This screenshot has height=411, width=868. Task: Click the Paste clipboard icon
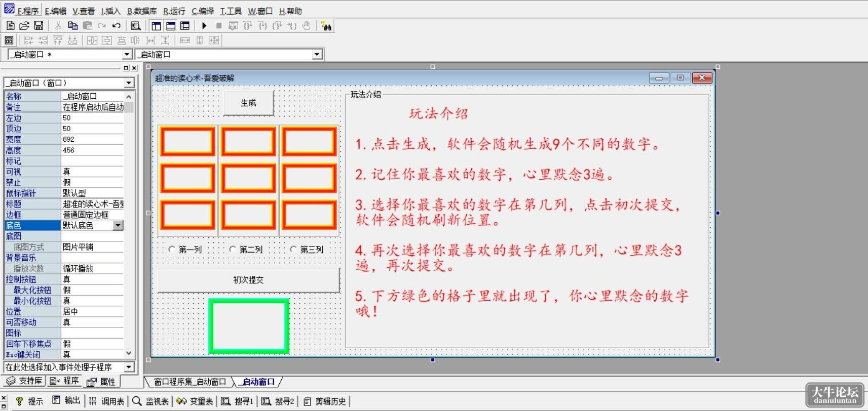click(x=87, y=25)
